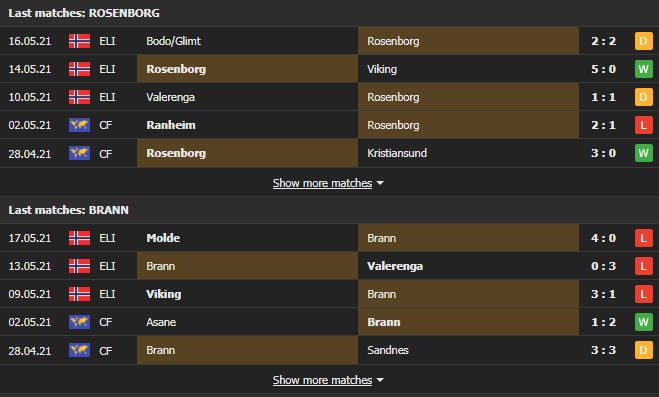Open the Brann vs Valerenga 0:3 score
The image size is (659, 397).
point(604,266)
